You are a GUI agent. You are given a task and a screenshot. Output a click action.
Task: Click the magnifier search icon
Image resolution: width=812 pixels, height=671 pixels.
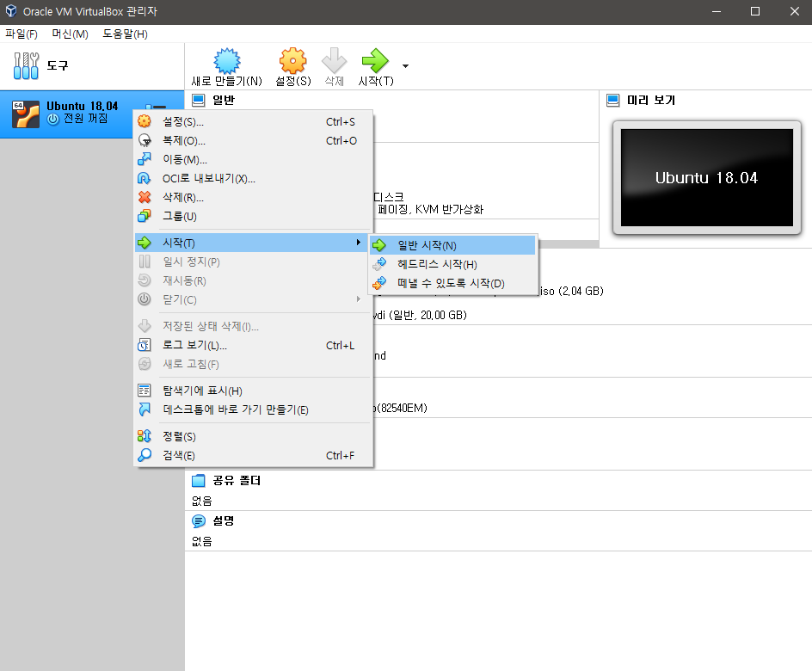click(x=145, y=456)
